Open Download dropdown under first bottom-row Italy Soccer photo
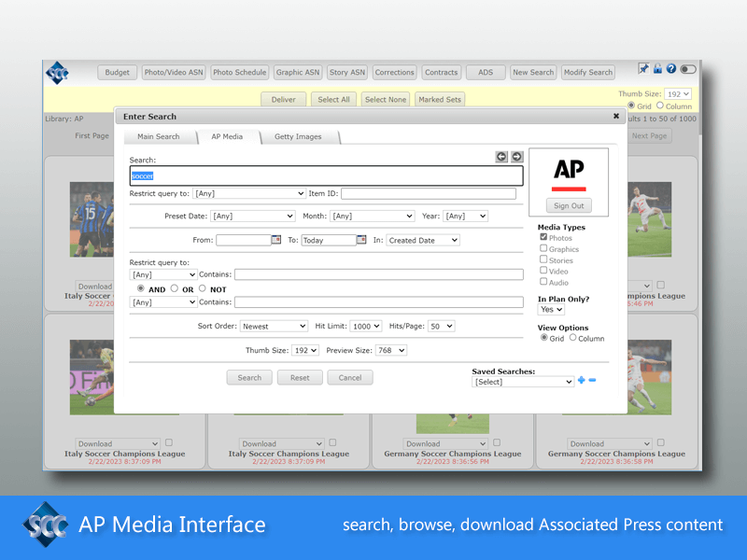Screen dimensions: 747x560 118,443
